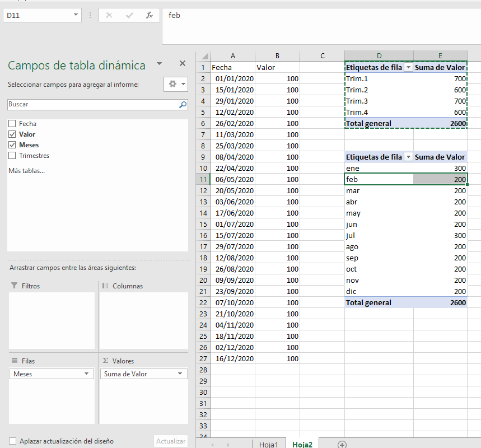This screenshot has height=448, width=481.
Task: Open task pane options arrow beside title
Action: (x=160, y=64)
